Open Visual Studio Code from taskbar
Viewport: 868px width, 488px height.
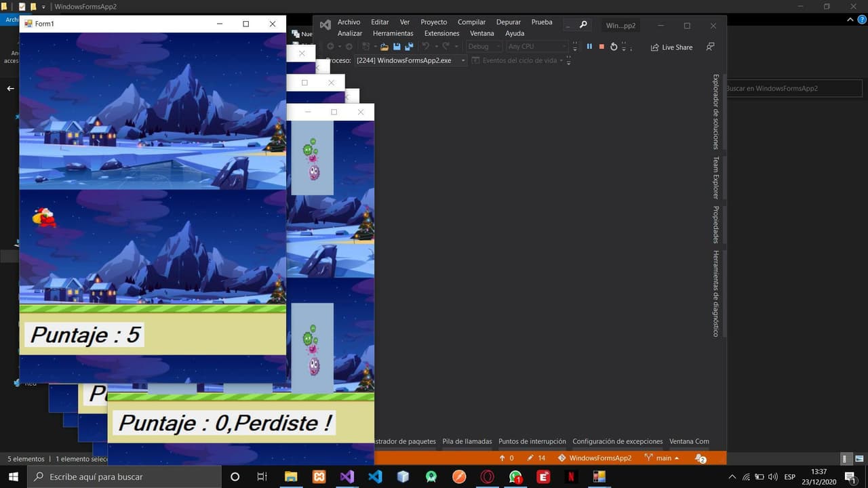click(x=375, y=476)
